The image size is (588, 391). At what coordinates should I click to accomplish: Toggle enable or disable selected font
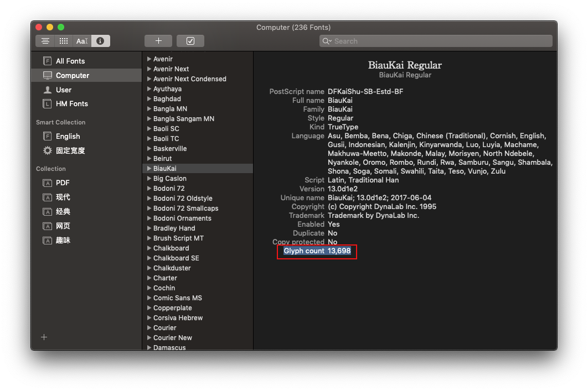(190, 41)
